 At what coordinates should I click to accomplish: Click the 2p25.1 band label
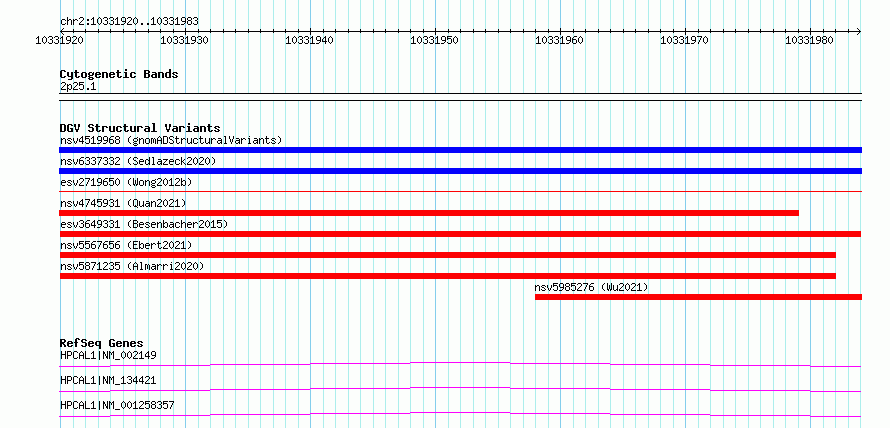[78, 86]
